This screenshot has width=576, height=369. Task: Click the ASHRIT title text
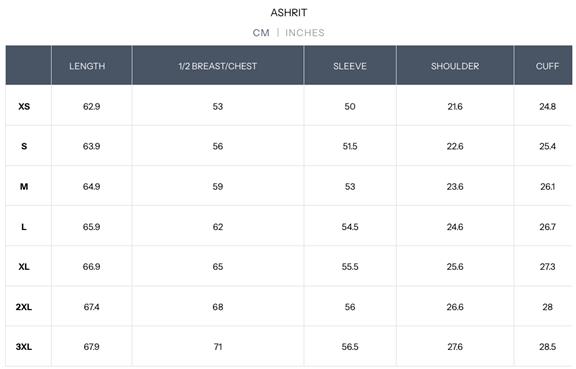(x=289, y=12)
